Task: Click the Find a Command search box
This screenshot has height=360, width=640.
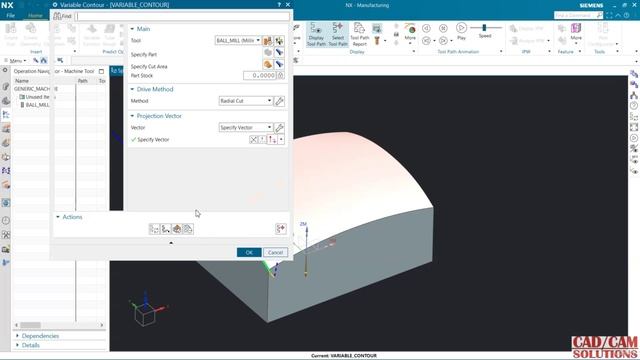Action: pyautogui.click(x=578, y=15)
